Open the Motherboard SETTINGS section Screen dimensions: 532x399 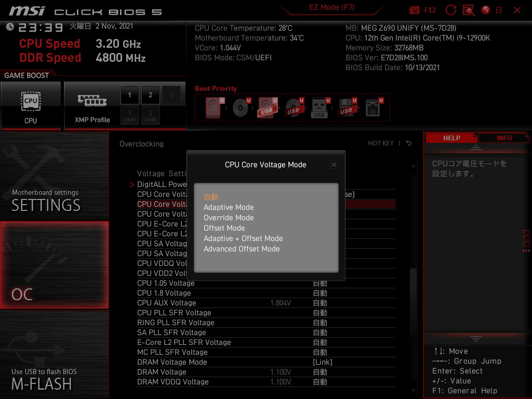[54, 176]
